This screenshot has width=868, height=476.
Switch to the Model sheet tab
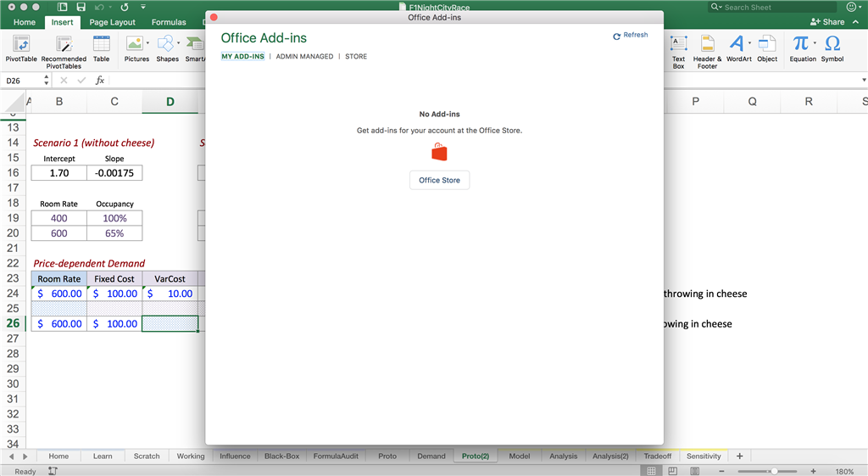[520, 456]
